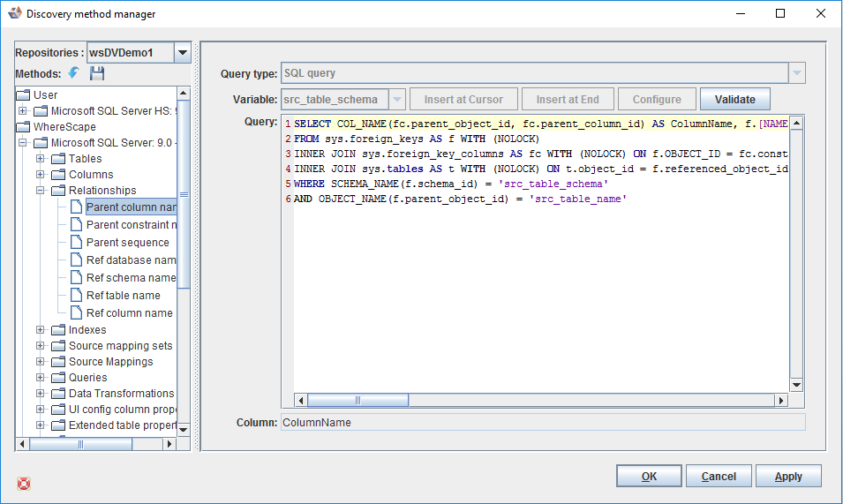Click the WhereScape root folder icon
The image size is (843, 504).
click(24, 127)
